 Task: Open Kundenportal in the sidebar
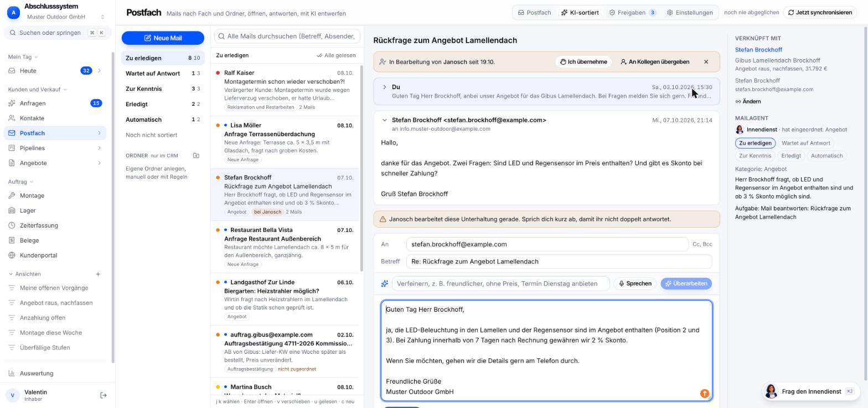(55, 255)
